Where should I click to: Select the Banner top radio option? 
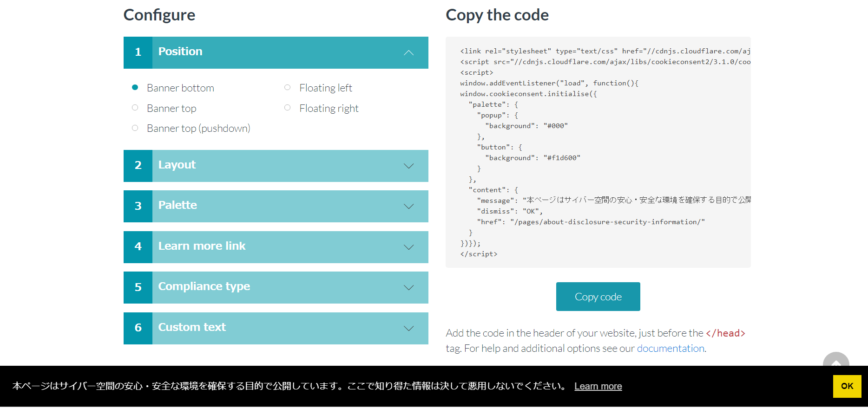point(135,108)
